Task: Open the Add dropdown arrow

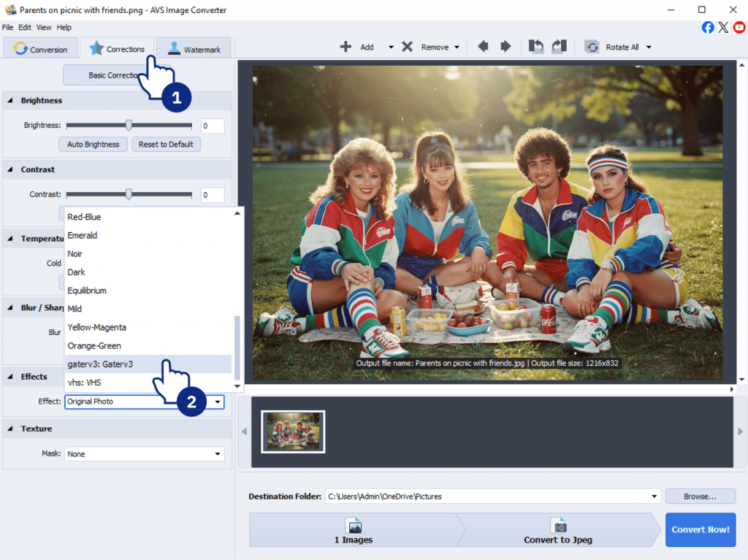Action: (x=391, y=47)
